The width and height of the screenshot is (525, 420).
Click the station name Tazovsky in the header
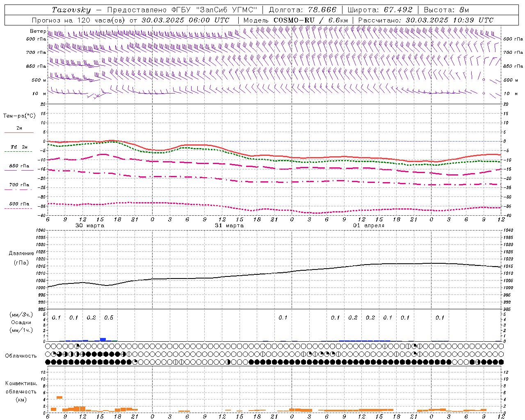pos(71,10)
